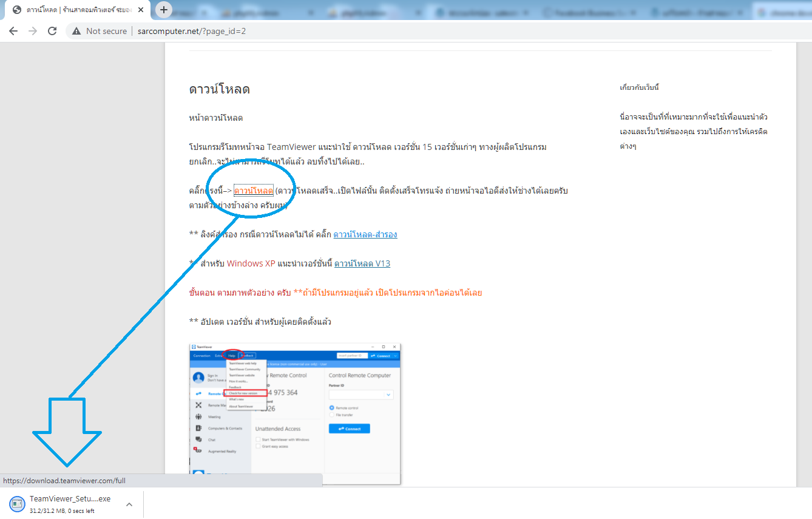Click the ดาวน์โหลด page heading
The width and height of the screenshot is (812, 519).
point(220,89)
